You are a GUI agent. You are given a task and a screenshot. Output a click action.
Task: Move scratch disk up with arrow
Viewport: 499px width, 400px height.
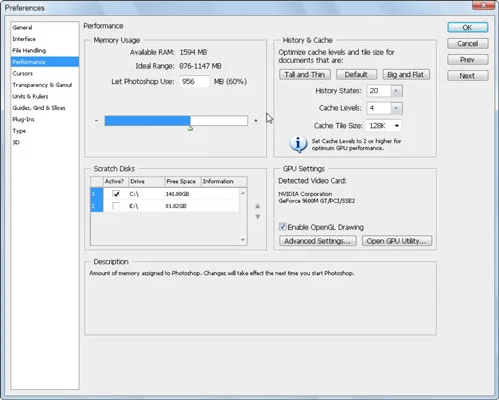tap(258, 206)
